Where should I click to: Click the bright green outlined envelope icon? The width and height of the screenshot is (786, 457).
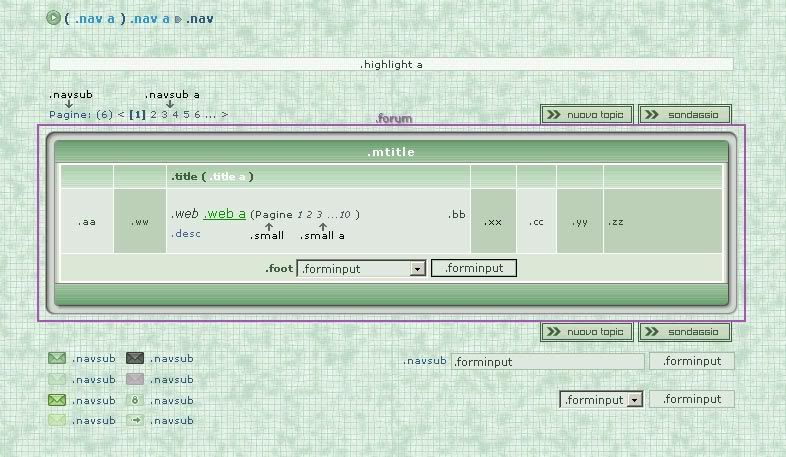[57, 400]
